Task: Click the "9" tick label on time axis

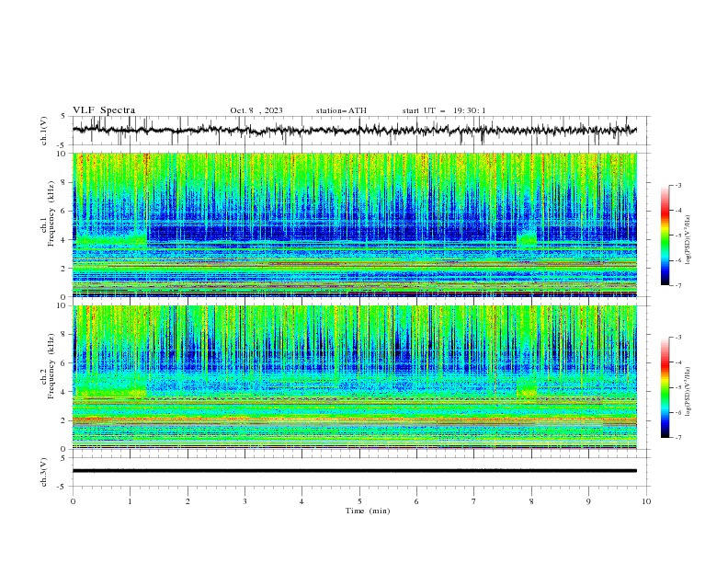Action: (588, 501)
